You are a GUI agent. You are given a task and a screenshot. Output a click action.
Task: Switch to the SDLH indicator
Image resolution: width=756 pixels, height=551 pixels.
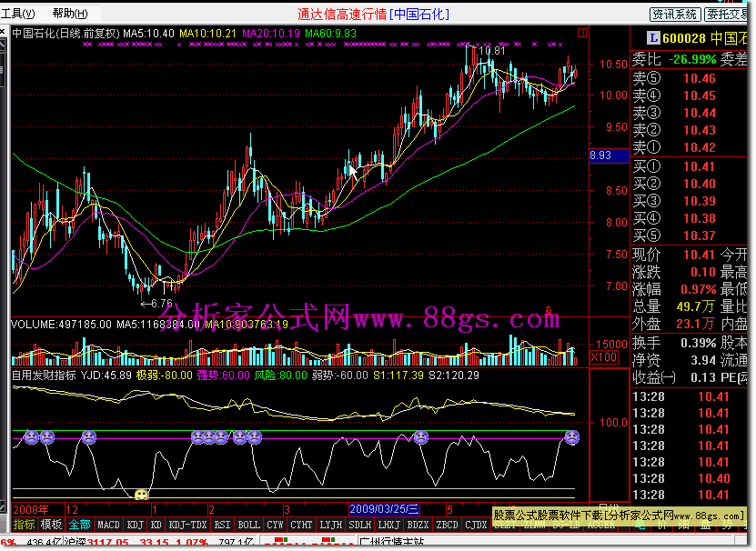coord(359,525)
